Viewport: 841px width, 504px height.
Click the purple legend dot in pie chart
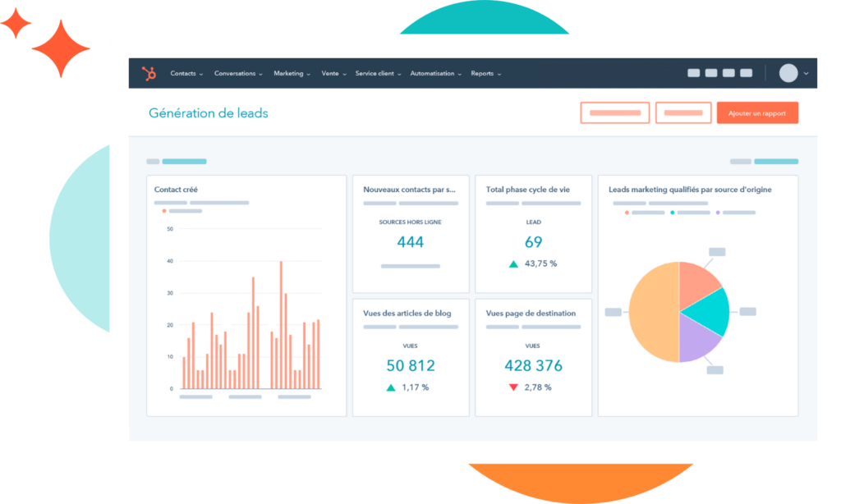click(718, 213)
